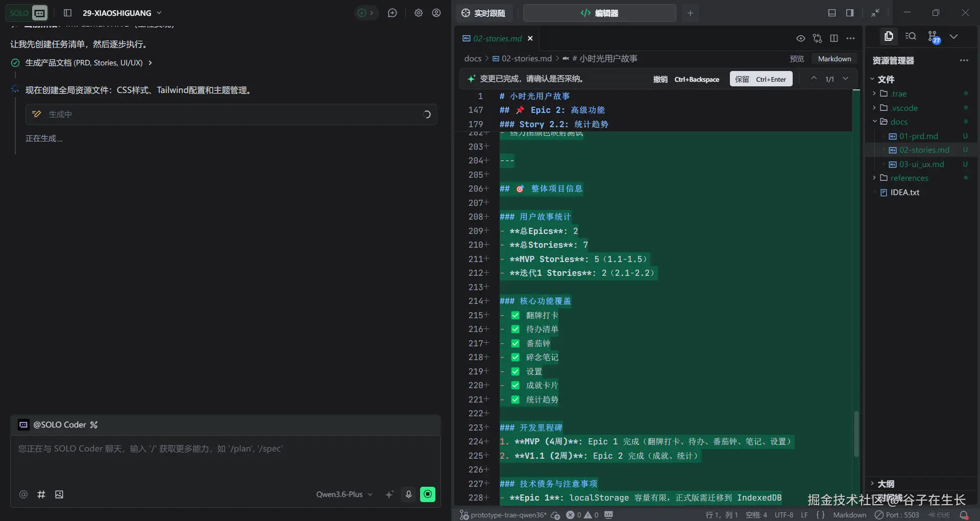Image resolution: width=980 pixels, height=521 pixels.
Task: Toggle the 番茄钟 checkbox on line 217
Action: (516, 343)
